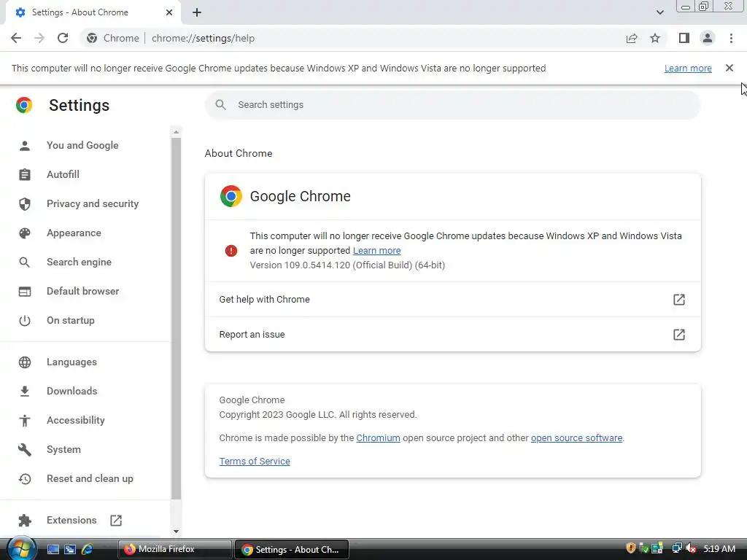Screen dimensions: 747x560
Task: Click the address bar URL chrome://settings/help
Action: click(x=203, y=38)
